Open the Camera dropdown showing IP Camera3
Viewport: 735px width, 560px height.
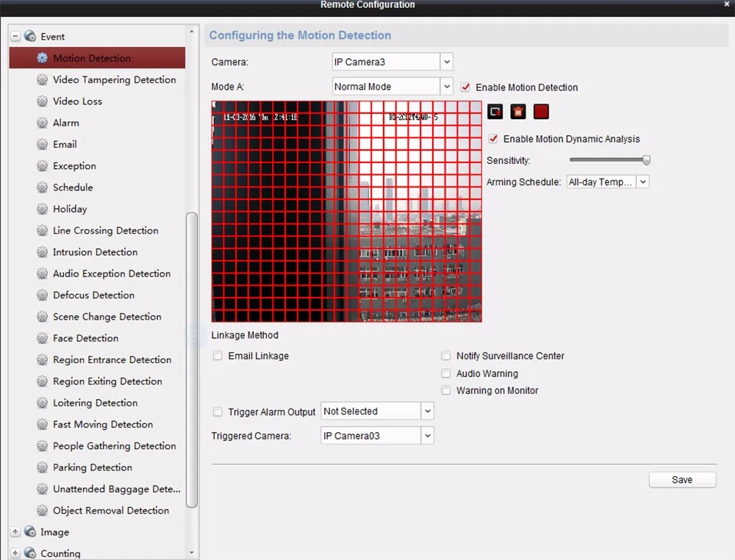[392, 62]
